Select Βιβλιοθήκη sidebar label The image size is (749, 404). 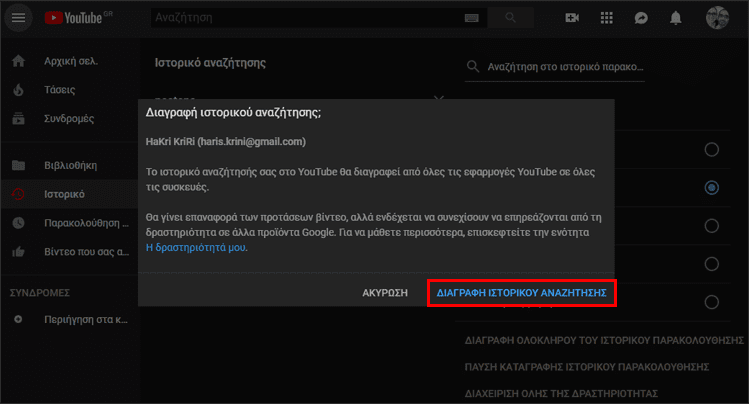coord(71,165)
